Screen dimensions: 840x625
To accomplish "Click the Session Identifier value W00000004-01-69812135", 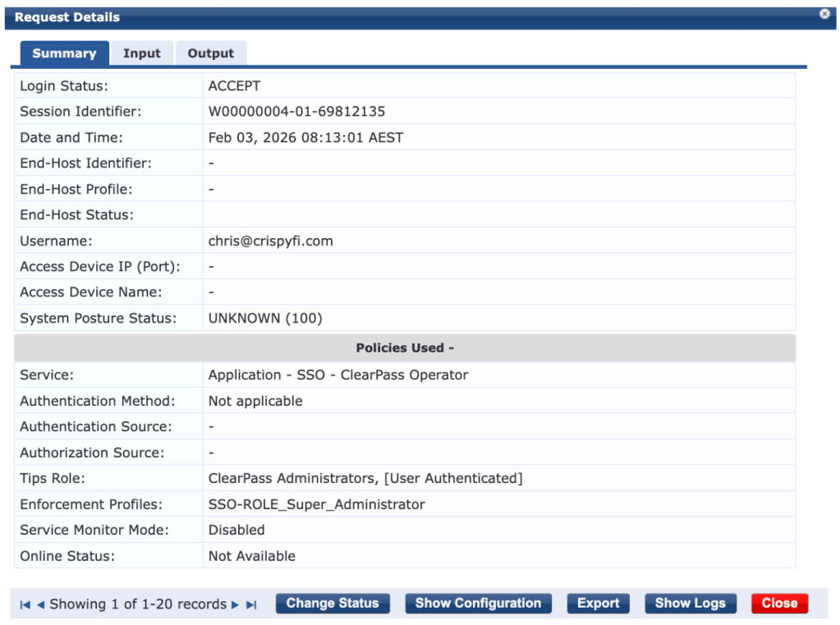I will click(296, 112).
